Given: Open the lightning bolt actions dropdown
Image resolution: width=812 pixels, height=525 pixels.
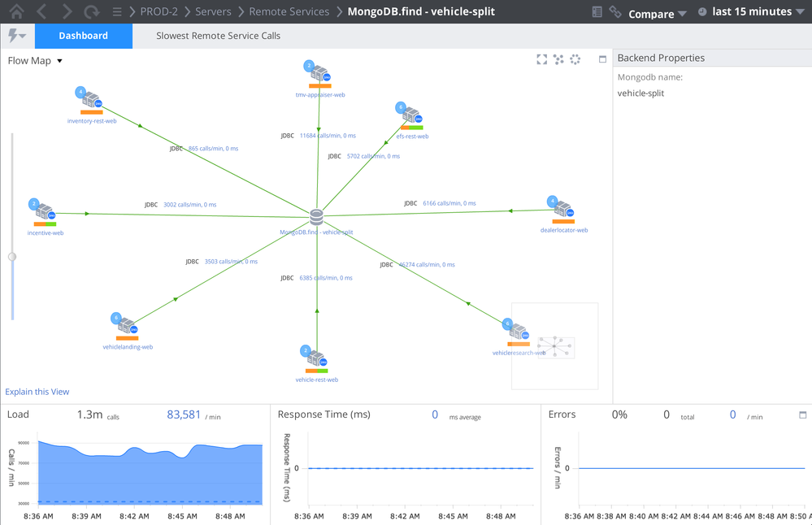Looking at the screenshot, I should tap(16, 36).
